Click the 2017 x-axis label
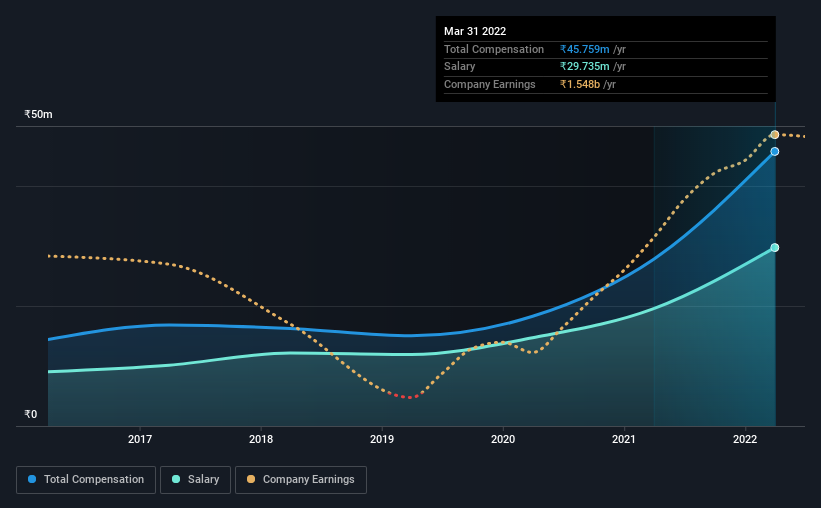This screenshot has width=821, height=508. coord(140,439)
